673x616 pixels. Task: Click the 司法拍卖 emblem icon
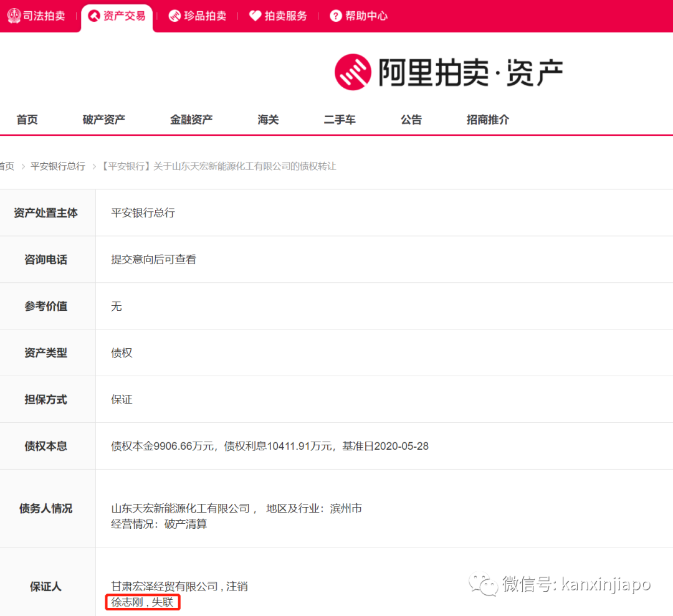(x=14, y=16)
